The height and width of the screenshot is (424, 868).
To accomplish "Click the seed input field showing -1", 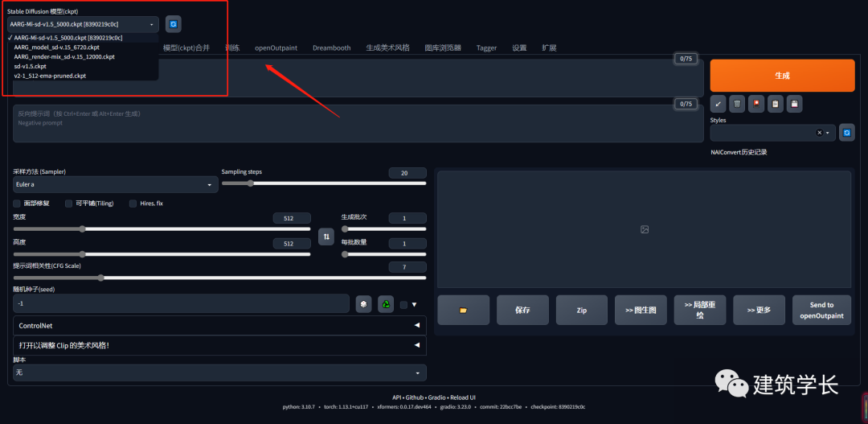I will (x=181, y=304).
